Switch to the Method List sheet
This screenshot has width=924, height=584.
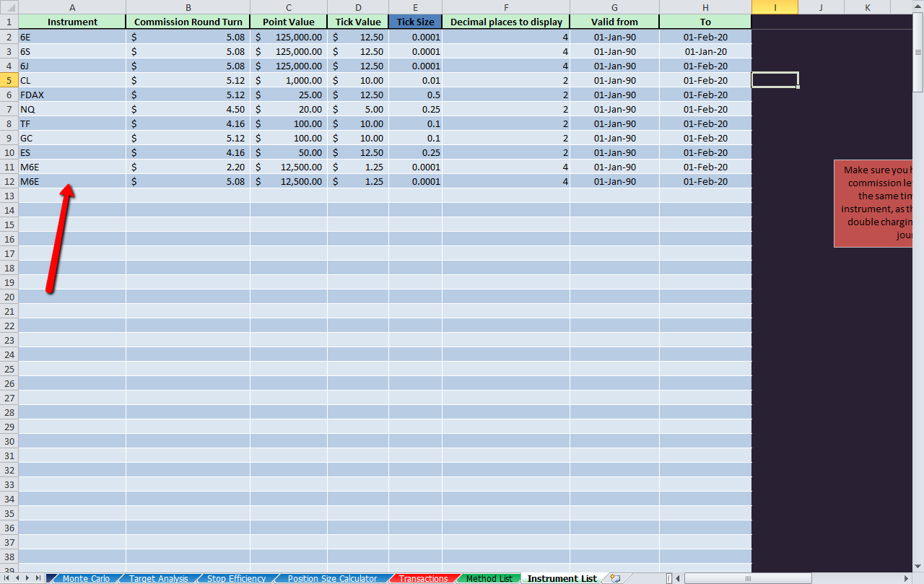tap(489, 578)
